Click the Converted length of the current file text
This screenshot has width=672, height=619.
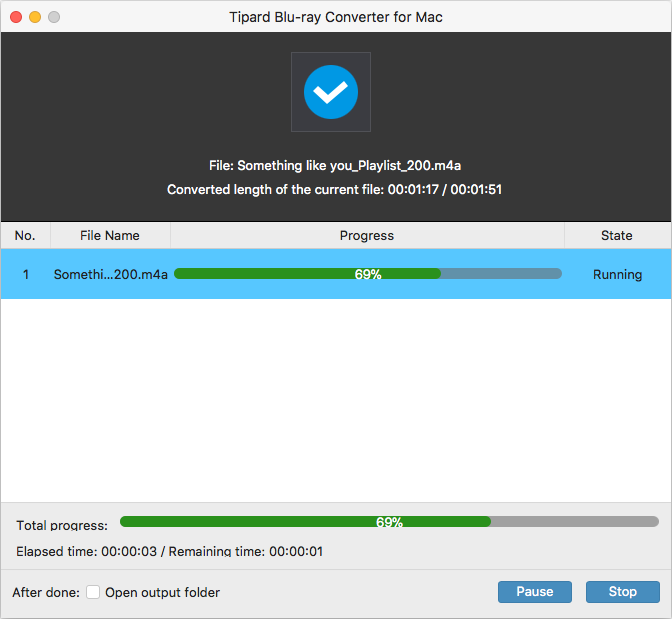click(334, 189)
